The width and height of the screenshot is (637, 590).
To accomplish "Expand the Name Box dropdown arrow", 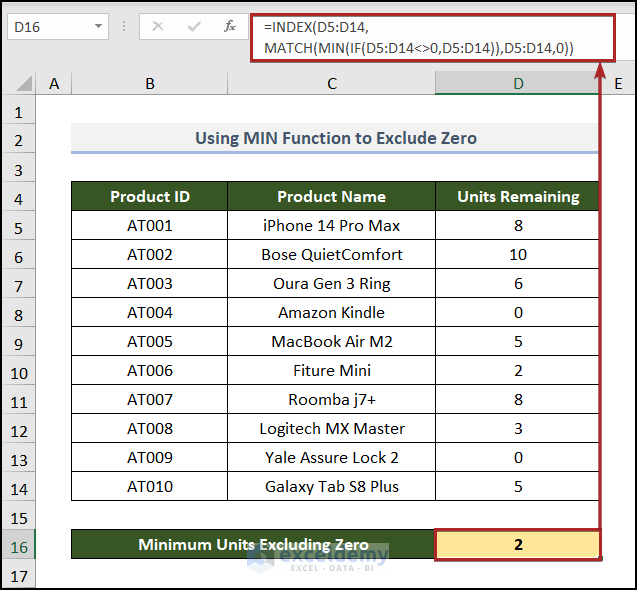I will tap(98, 26).
